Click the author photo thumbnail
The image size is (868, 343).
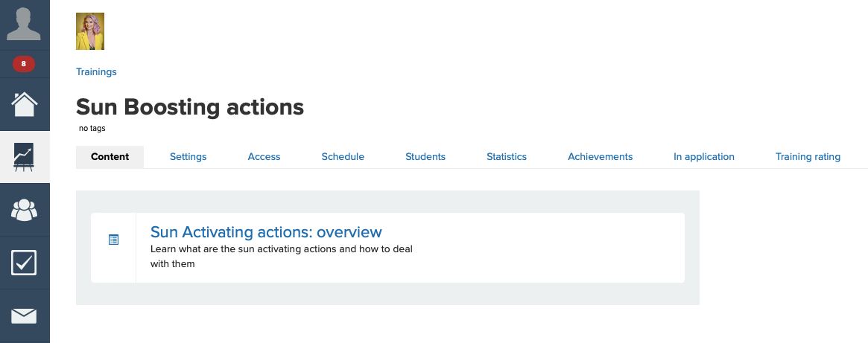[90, 31]
